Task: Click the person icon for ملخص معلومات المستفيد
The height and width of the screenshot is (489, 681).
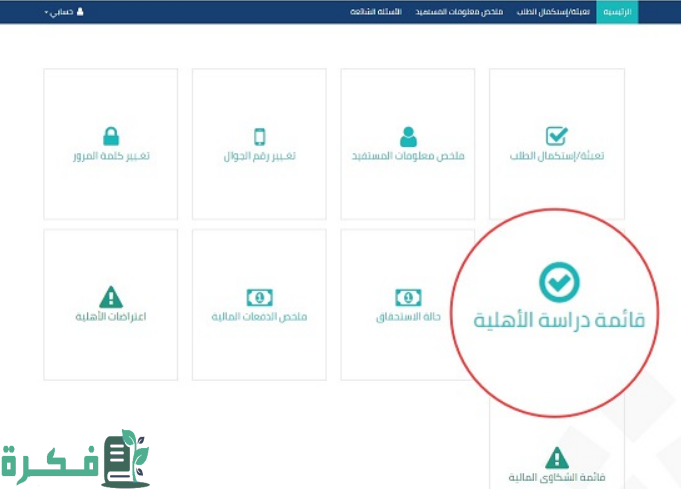Action: pyautogui.click(x=408, y=136)
